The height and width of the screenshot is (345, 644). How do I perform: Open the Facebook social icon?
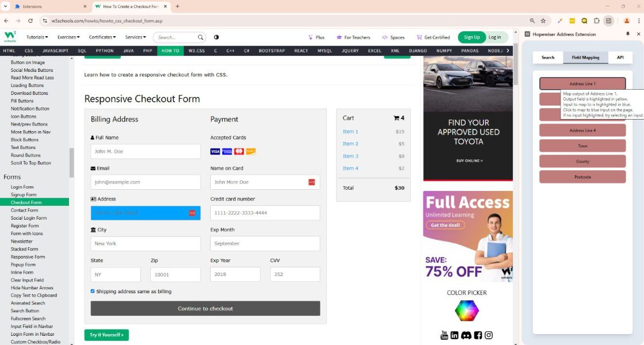(x=478, y=335)
